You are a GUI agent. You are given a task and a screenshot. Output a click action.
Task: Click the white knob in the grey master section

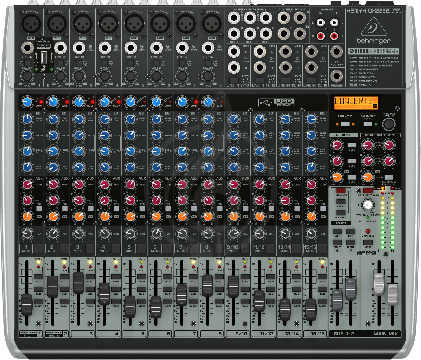point(367,204)
